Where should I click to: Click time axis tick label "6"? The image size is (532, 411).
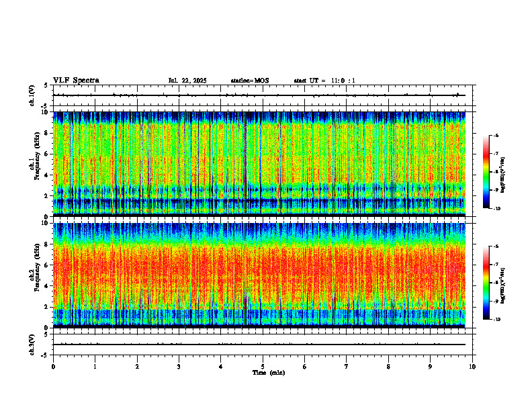[304, 367]
